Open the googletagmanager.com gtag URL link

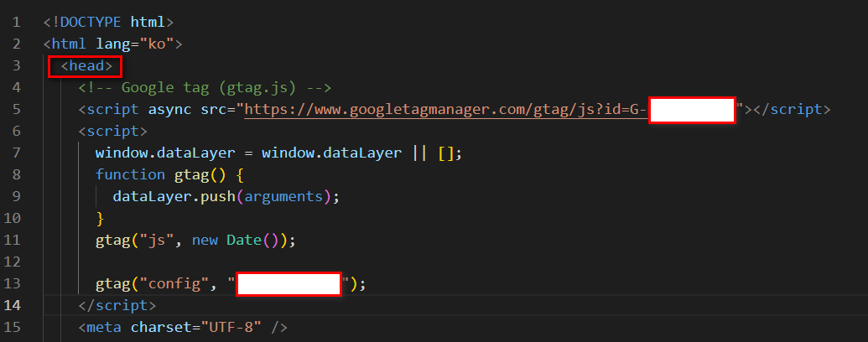tap(446, 110)
